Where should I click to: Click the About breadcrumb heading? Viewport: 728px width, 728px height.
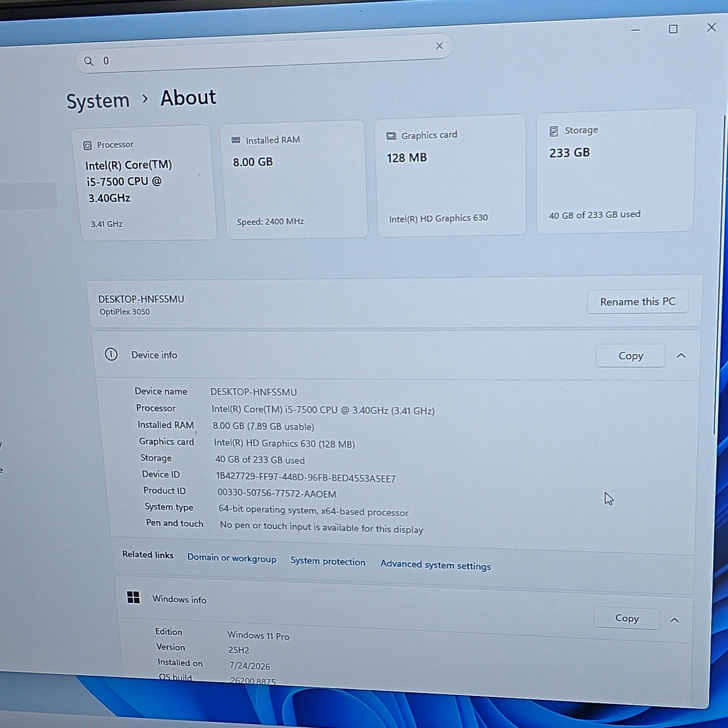[x=188, y=98]
